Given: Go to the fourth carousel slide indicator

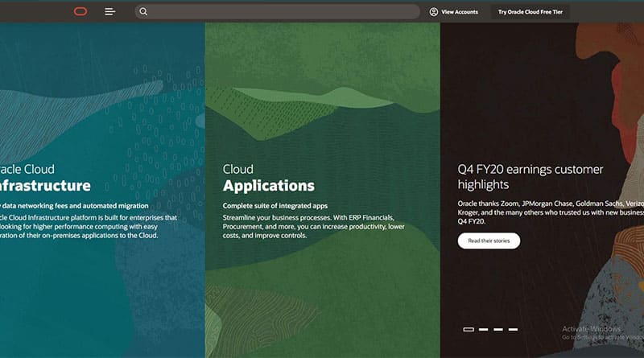Looking at the screenshot, I should [513, 329].
